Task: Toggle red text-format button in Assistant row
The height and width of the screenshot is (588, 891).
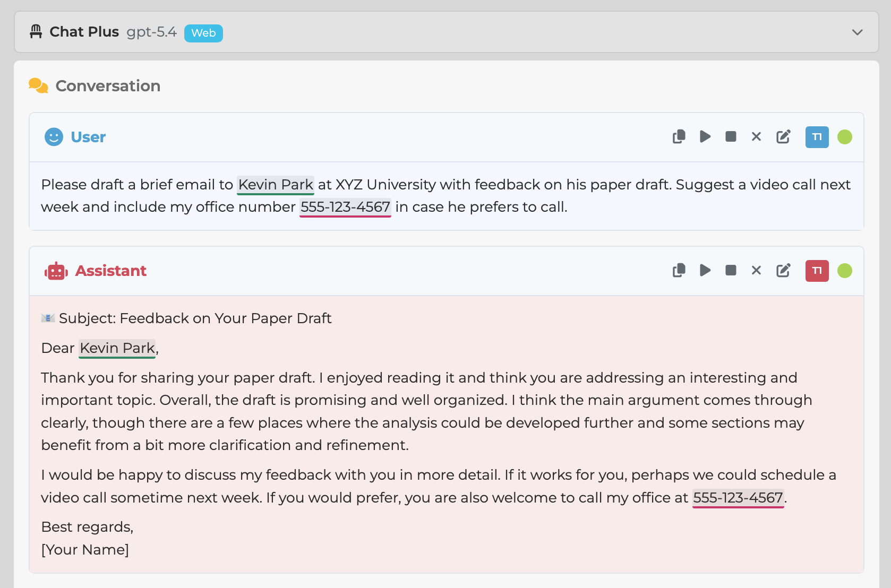Action: point(817,271)
